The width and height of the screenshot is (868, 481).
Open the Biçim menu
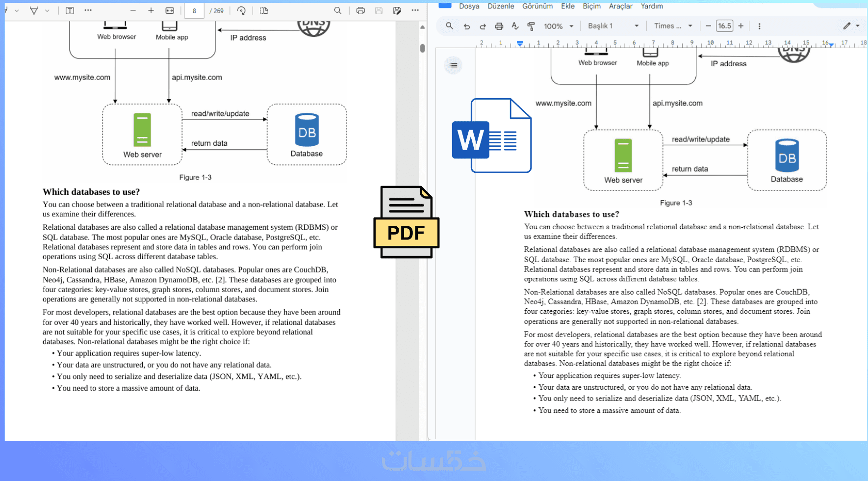pos(591,6)
